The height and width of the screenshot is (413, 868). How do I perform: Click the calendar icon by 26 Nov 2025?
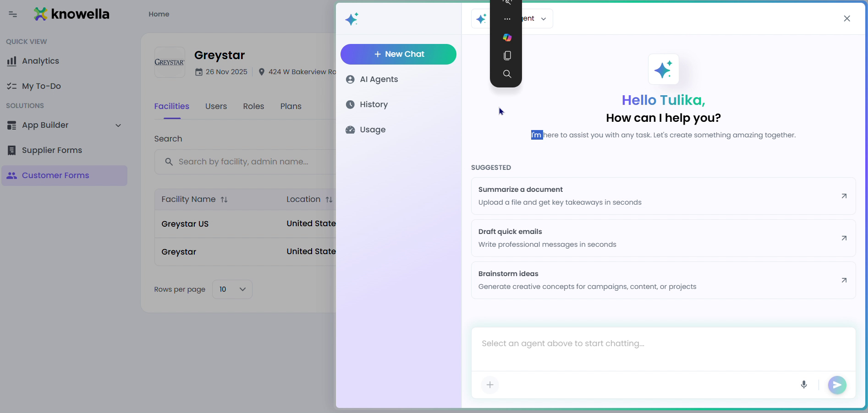point(199,72)
